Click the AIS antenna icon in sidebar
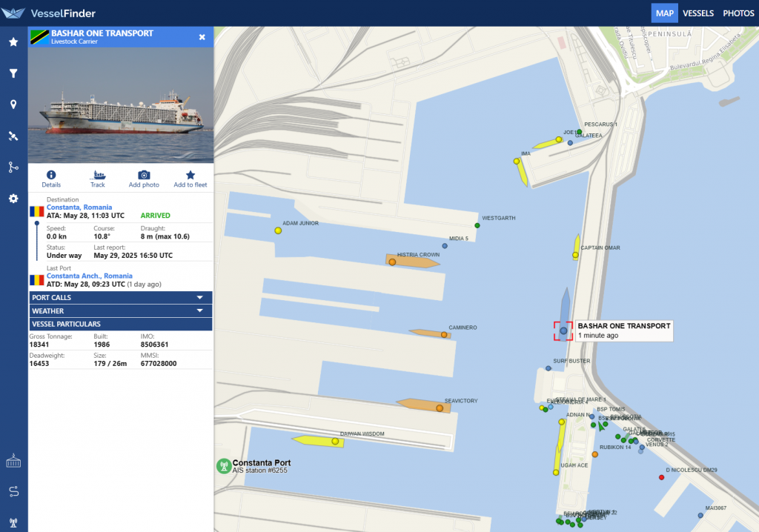759x532 pixels. tap(13, 522)
